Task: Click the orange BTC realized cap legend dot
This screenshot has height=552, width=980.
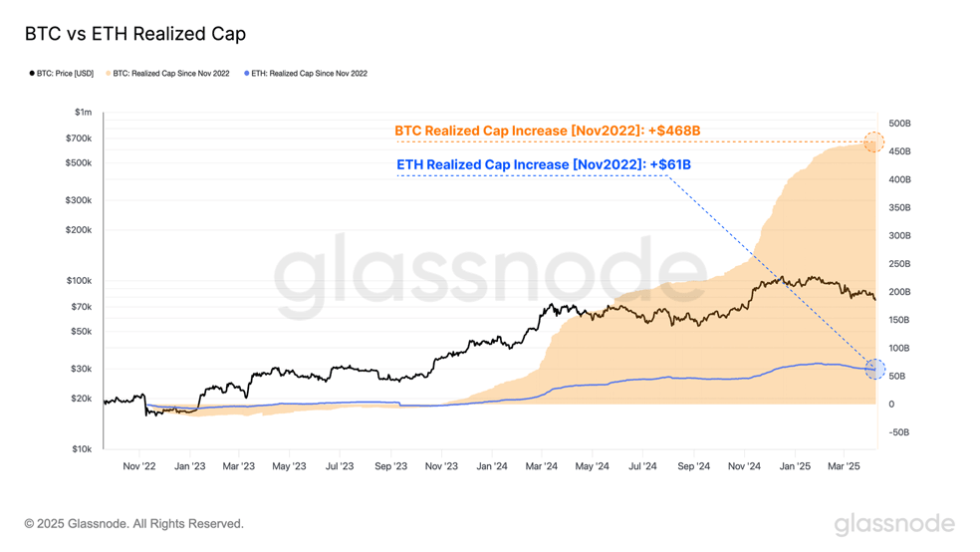Action: pos(109,73)
